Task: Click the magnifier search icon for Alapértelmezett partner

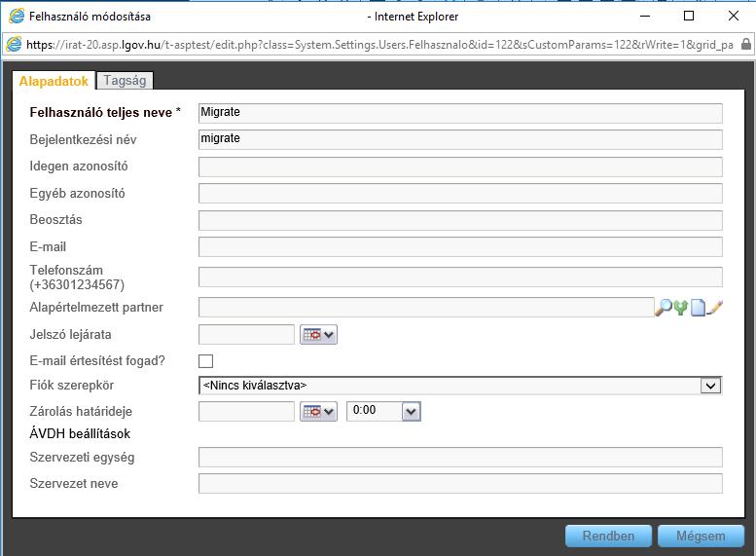Action: [x=664, y=308]
